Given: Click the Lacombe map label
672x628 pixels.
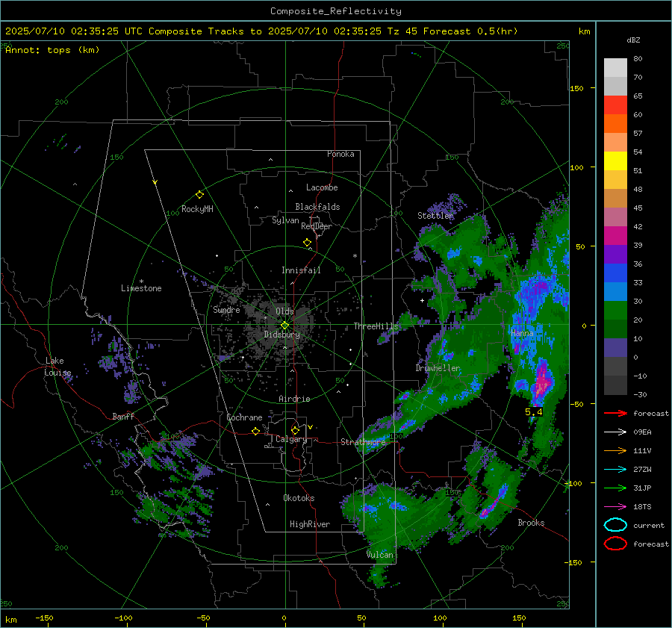Looking at the screenshot, I should (322, 187).
